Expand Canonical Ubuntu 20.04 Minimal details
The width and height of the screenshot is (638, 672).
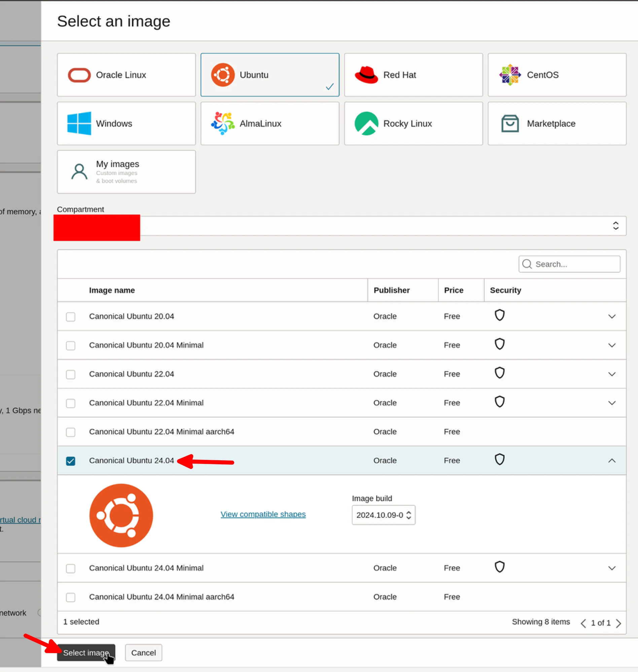point(612,346)
